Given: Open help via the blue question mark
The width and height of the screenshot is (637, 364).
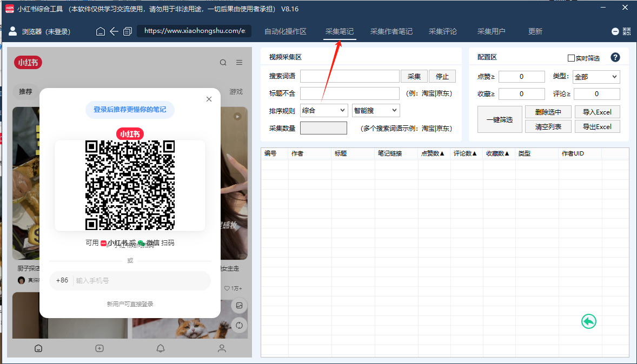Looking at the screenshot, I should 615,58.
